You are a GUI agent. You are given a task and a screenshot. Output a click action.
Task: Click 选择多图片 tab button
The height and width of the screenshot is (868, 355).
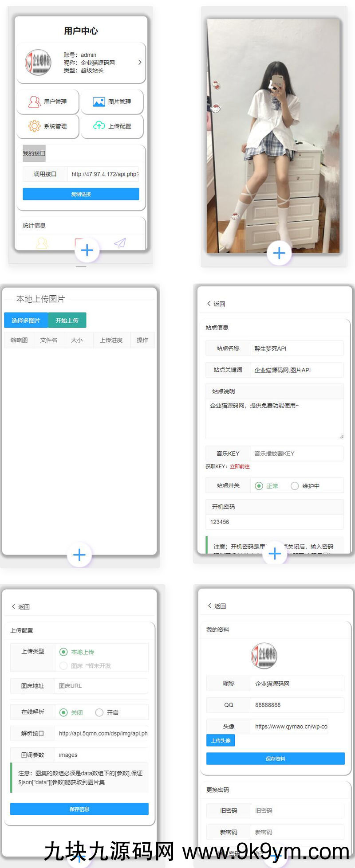click(x=26, y=320)
